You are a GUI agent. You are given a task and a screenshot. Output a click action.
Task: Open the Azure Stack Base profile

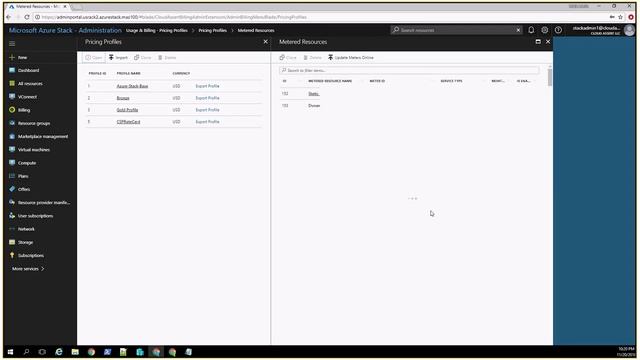point(132,86)
